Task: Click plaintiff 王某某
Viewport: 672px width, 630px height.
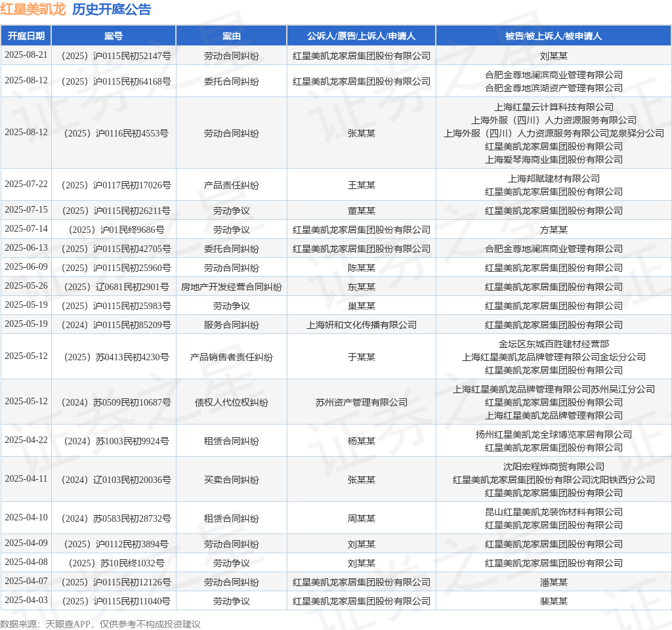Action: pyautogui.click(x=362, y=185)
